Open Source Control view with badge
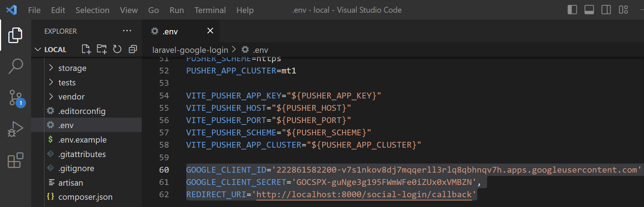Viewport: 644px width, 207px height. click(x=16, y=98)
